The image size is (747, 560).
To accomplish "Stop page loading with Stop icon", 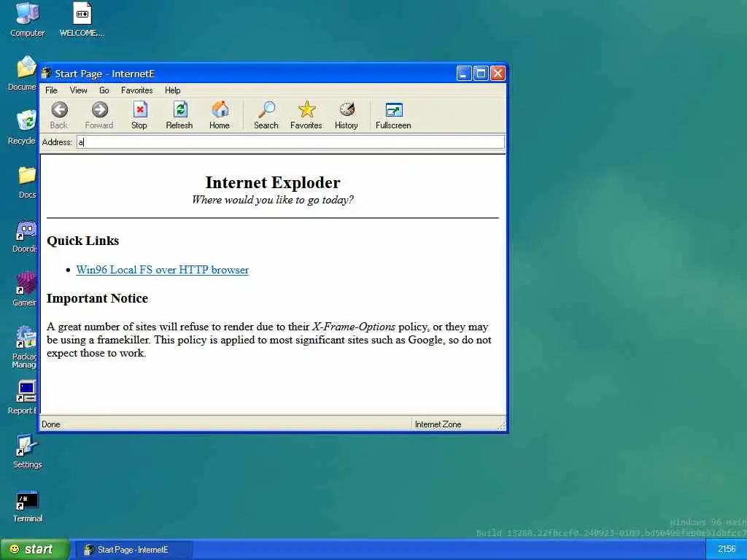I will click(139, 110).
